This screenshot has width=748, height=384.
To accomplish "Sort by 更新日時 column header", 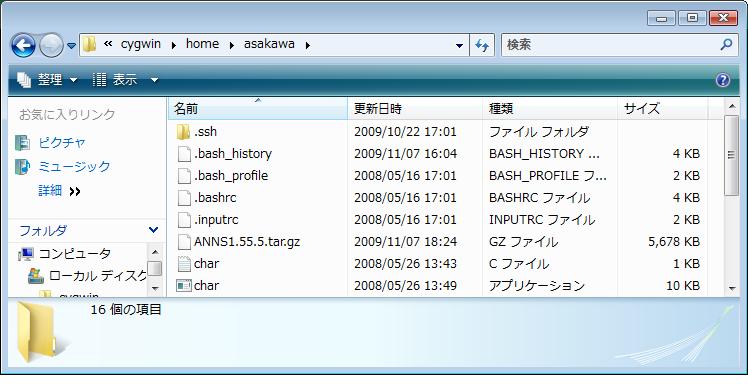I will coord(415,108).
